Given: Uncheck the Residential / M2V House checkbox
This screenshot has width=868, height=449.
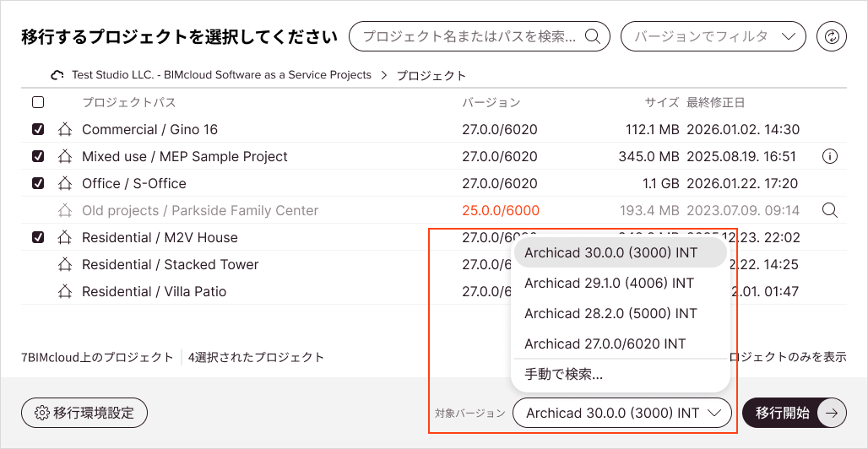Looking at the screenshot, I should [38, 237].
